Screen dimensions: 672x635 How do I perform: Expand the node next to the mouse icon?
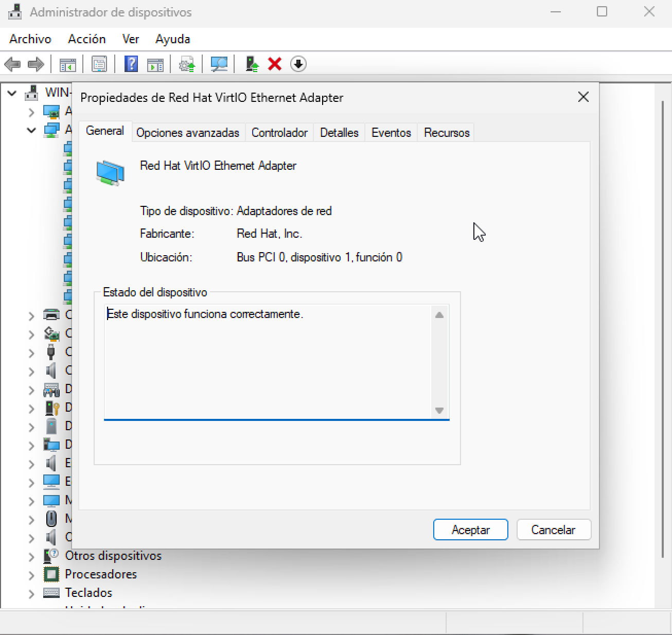pyautogui.click(x=31, y=520)
